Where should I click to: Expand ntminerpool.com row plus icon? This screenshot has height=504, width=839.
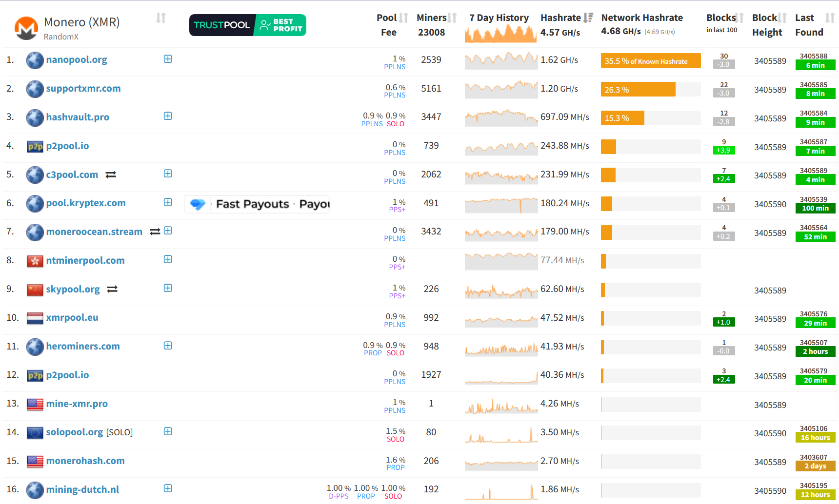(168, 259)
